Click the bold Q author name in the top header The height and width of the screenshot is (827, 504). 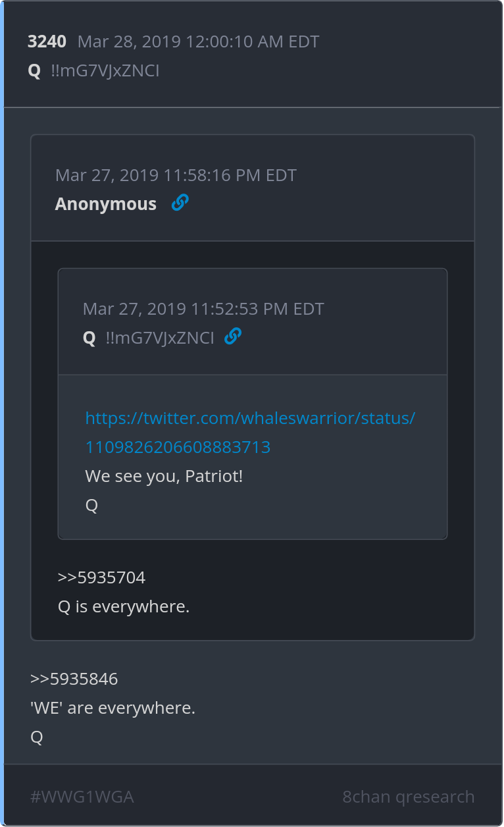34,70
